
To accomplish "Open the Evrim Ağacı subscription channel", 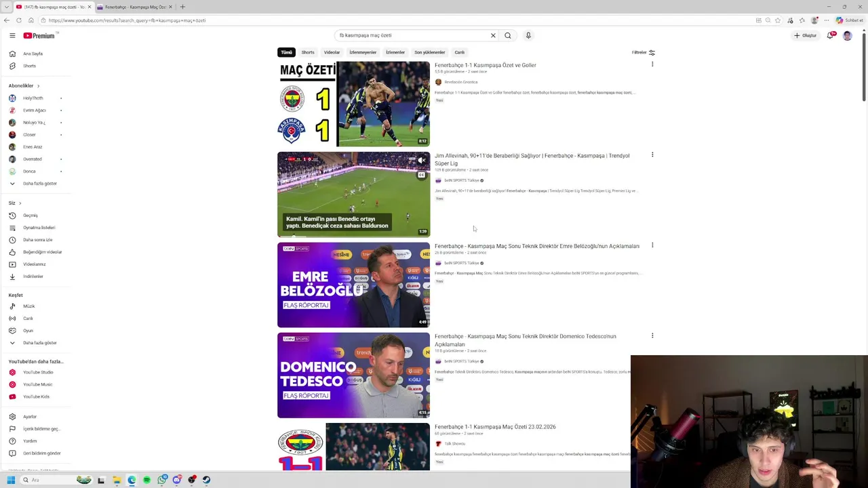I will click(34, 110).
